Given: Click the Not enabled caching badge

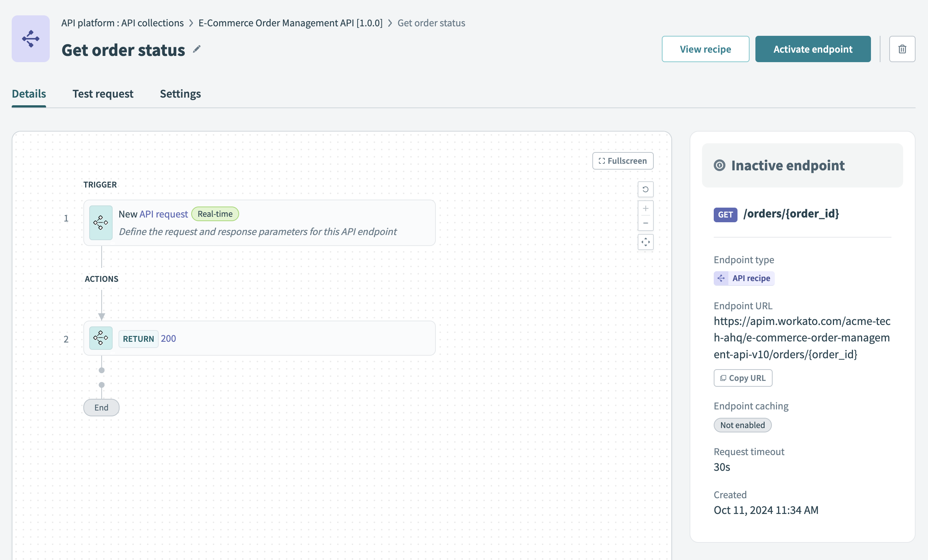Looking at the screenshot, I should [x=742, y=425].
